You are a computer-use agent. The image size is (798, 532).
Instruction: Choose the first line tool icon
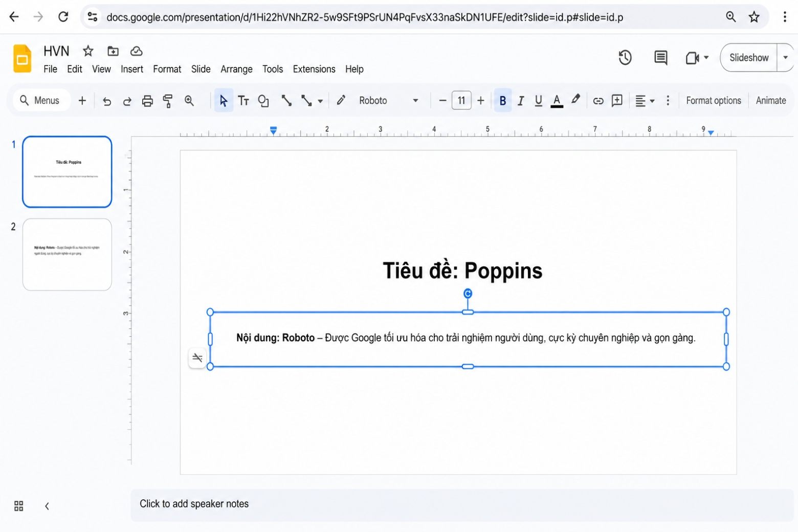[286, 101]
